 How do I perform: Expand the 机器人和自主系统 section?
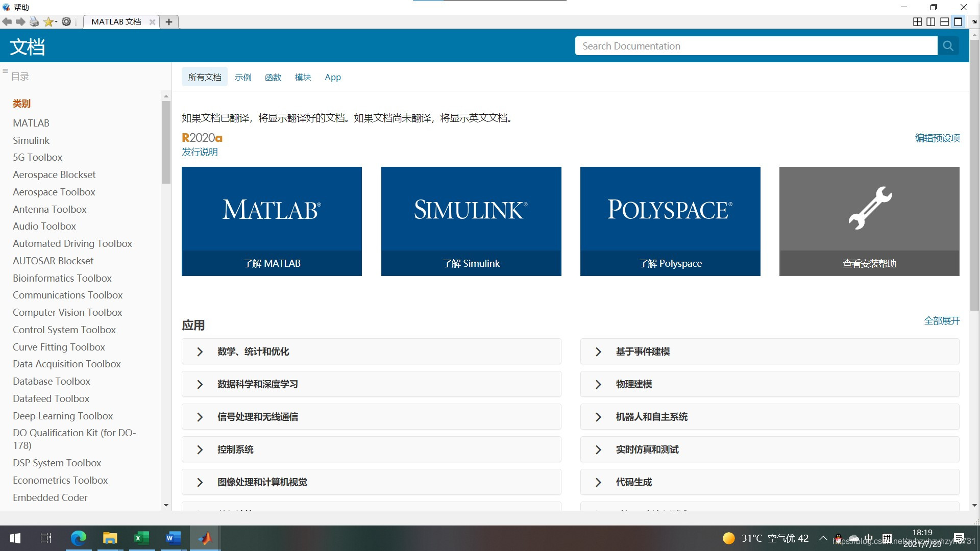770,417
